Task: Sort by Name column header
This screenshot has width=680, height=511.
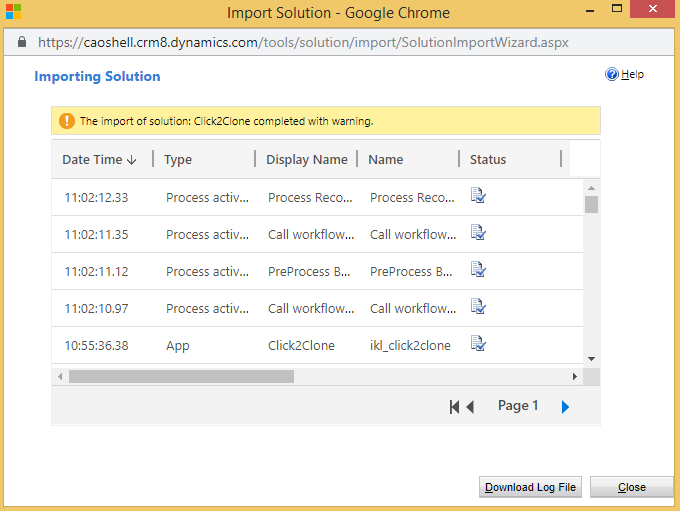Action: point(386,160)
